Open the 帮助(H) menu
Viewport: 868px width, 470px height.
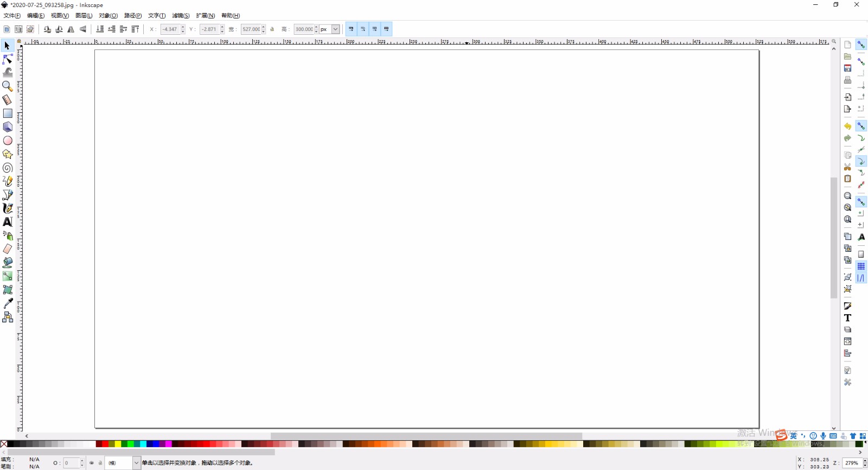point(231,16)
